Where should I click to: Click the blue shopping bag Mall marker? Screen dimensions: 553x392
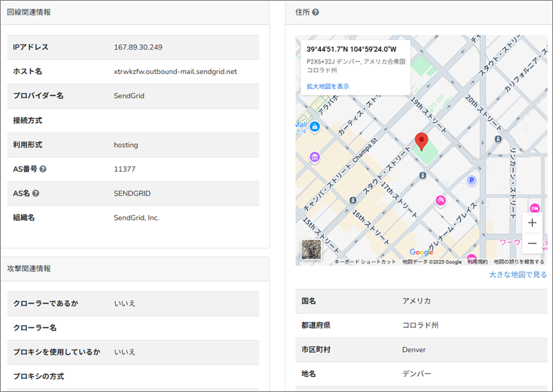click(315, 127)
